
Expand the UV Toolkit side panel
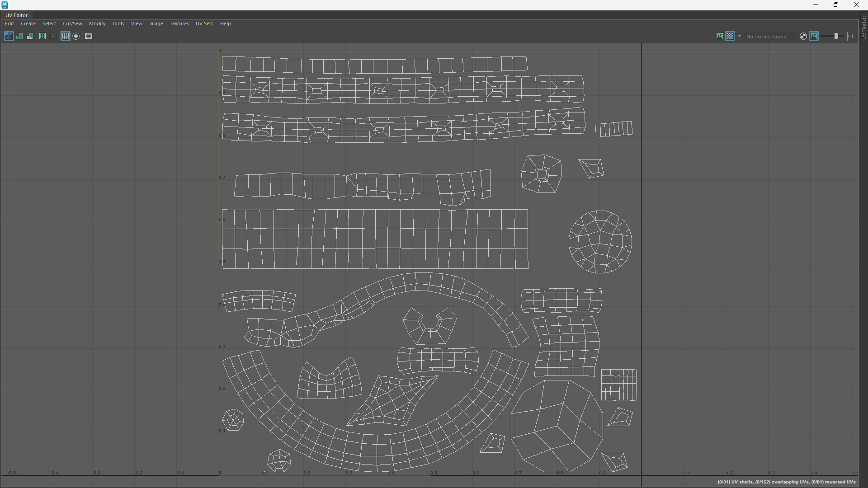coord(863,27)
